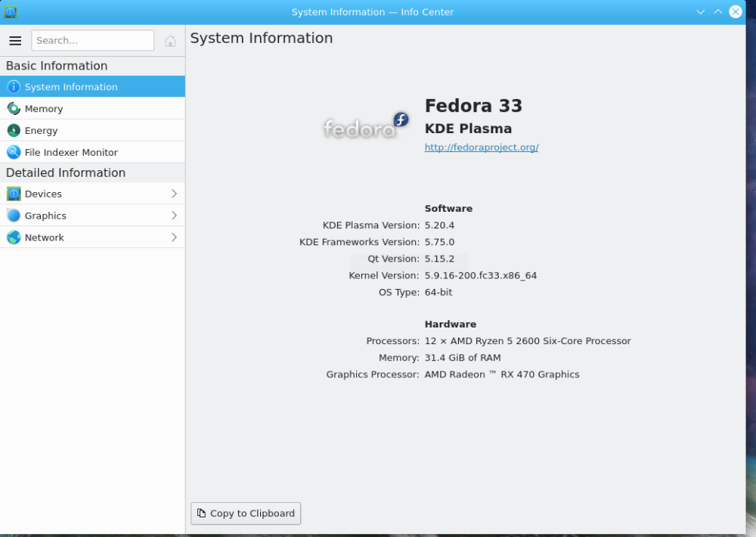Click the window title System Information — Info Center
756x537 pixels.
pos(372,12)
